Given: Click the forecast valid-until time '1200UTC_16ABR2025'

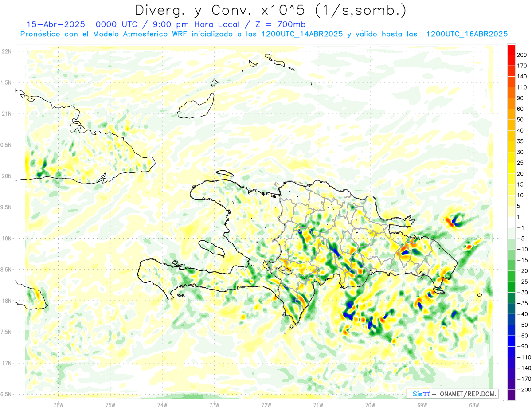Looking at the screenshot, I should tap(467, 34).
